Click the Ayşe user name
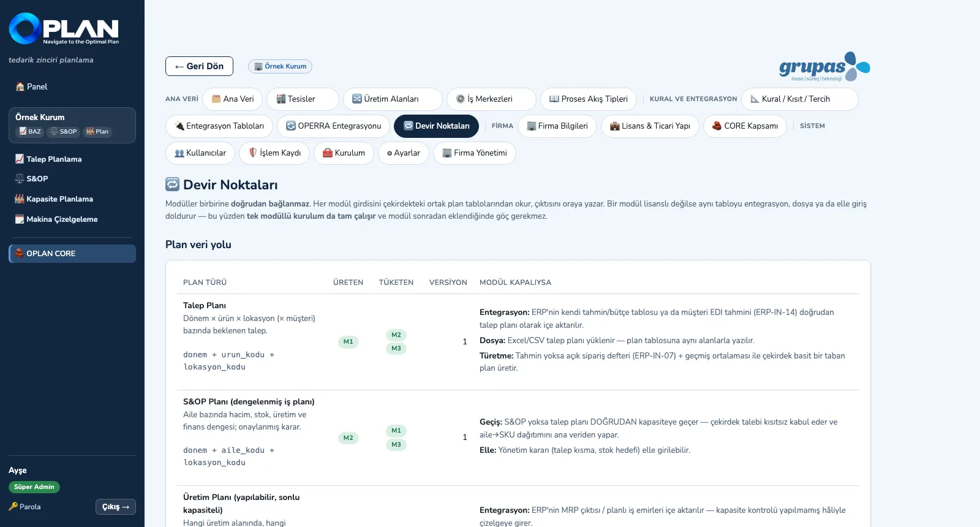This screenshot has height=527, width=980. [18, 471]
